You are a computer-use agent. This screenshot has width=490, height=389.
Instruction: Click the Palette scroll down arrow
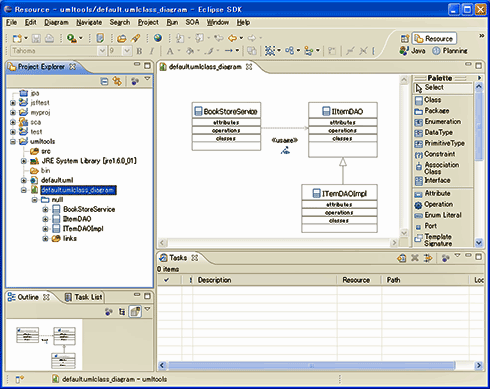479,243
